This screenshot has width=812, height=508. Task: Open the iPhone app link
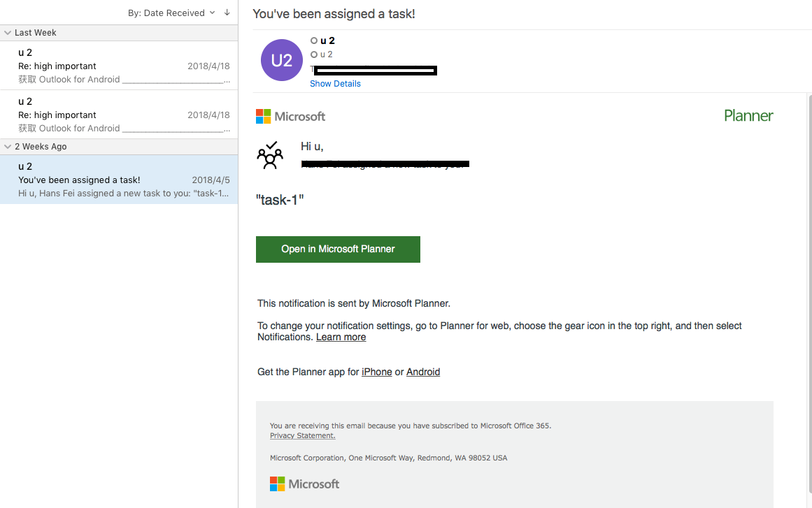[x=376, y=372]
